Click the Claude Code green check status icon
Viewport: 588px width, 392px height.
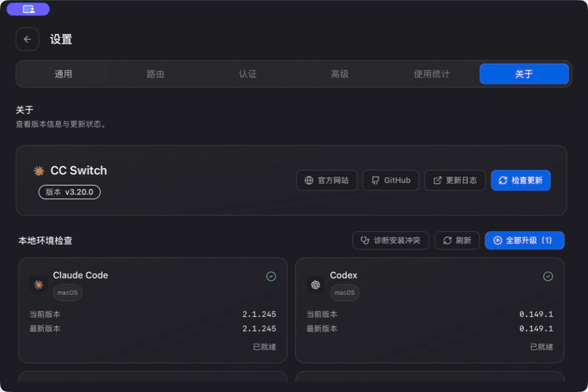point(271,276)
